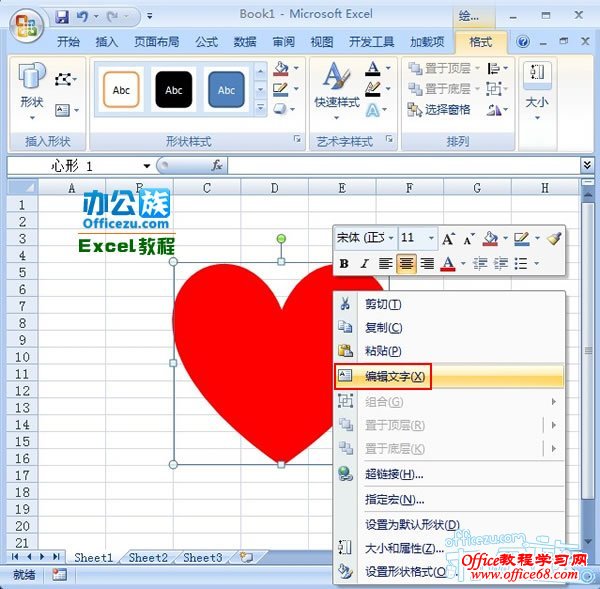Click Increase Indent in mini toolbar
The image size is (600, 589).
point(501,263)
